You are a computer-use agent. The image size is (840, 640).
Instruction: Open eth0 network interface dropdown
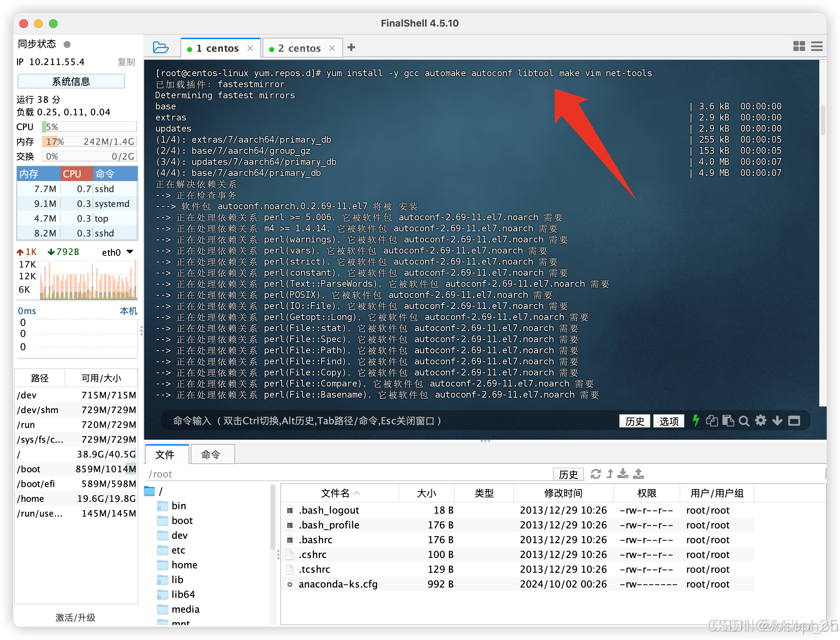[118, 252]
